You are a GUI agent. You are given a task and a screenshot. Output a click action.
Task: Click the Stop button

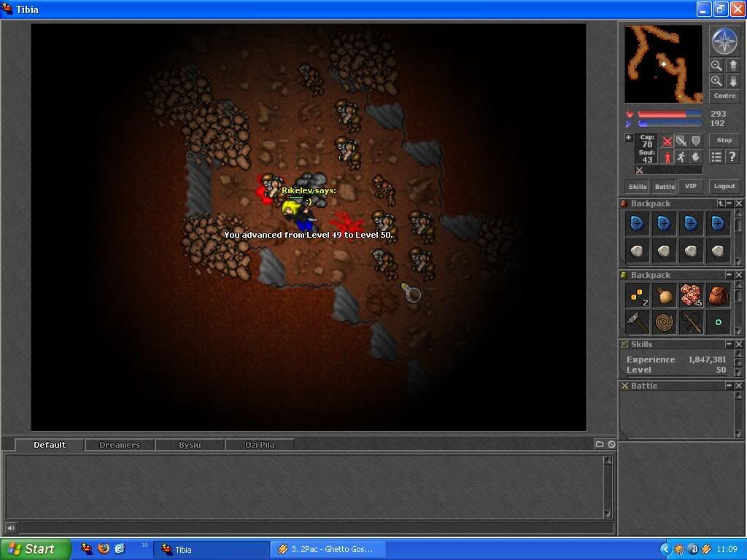tap(724, 140)
